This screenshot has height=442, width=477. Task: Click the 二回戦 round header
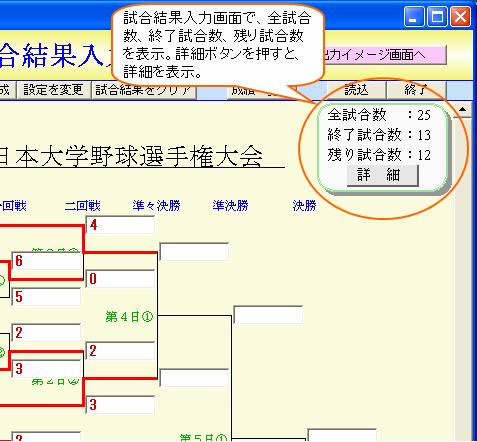[83, 206]
